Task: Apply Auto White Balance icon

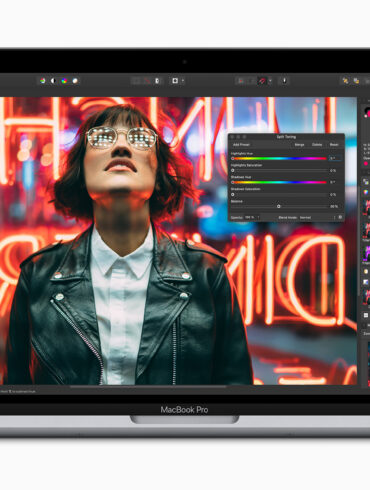Action: pyautogui.click(x=75, y=81)
